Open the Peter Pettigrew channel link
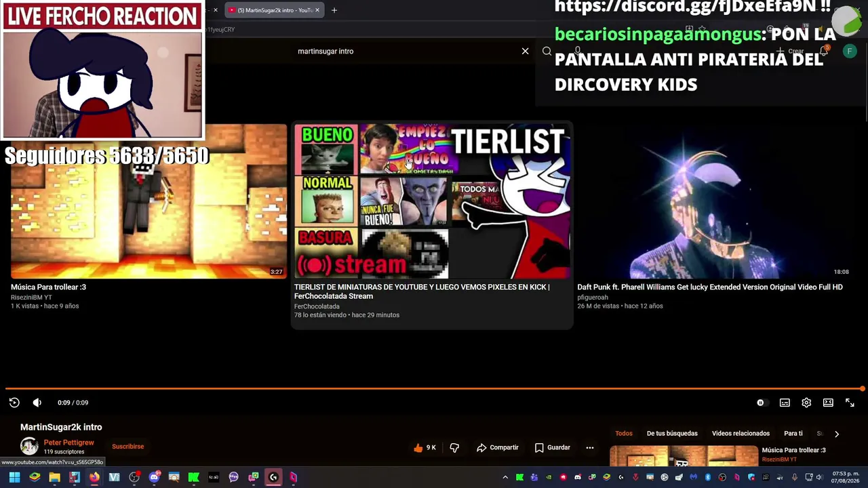The width and height of the screenshot is (868, 488). (x=68, y=443)
